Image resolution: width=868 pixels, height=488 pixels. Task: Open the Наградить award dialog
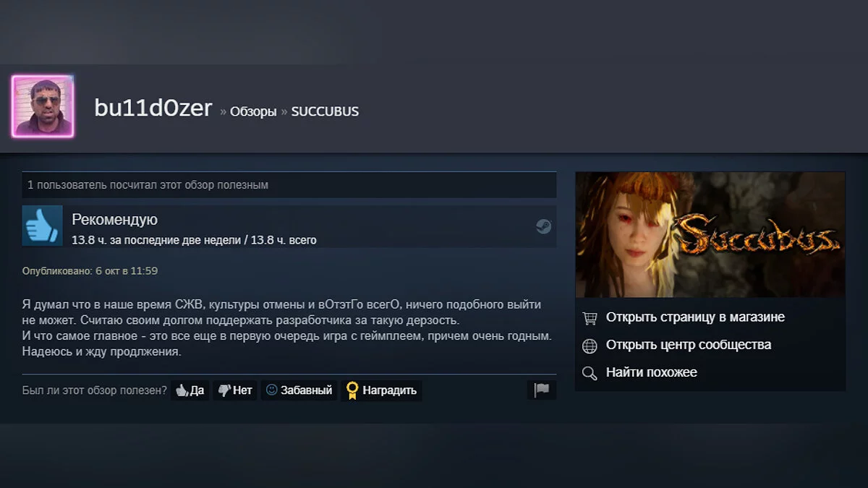(382, 390)
